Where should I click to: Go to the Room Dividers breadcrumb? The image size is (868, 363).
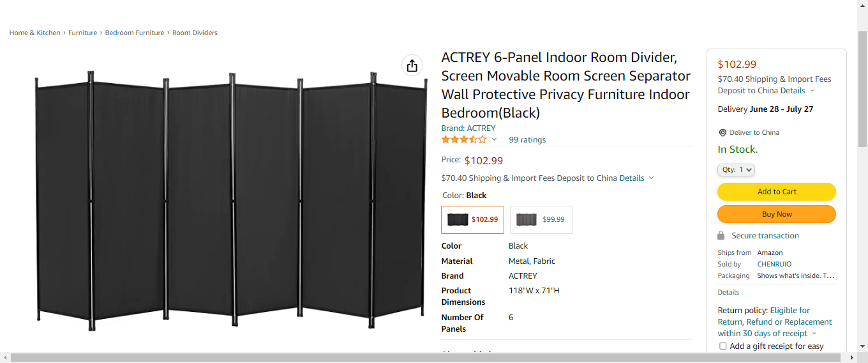[195, 33]
